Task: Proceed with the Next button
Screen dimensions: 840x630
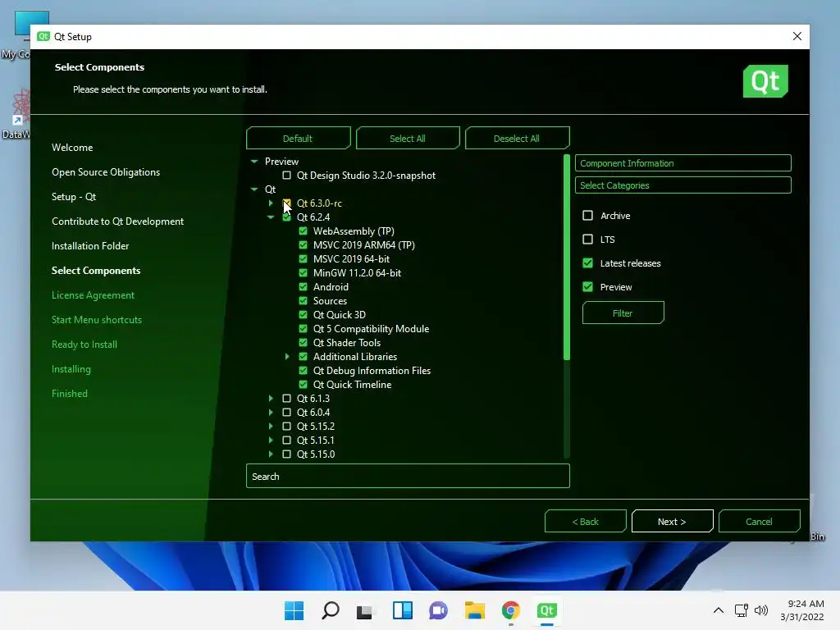Action: [672, 521]
